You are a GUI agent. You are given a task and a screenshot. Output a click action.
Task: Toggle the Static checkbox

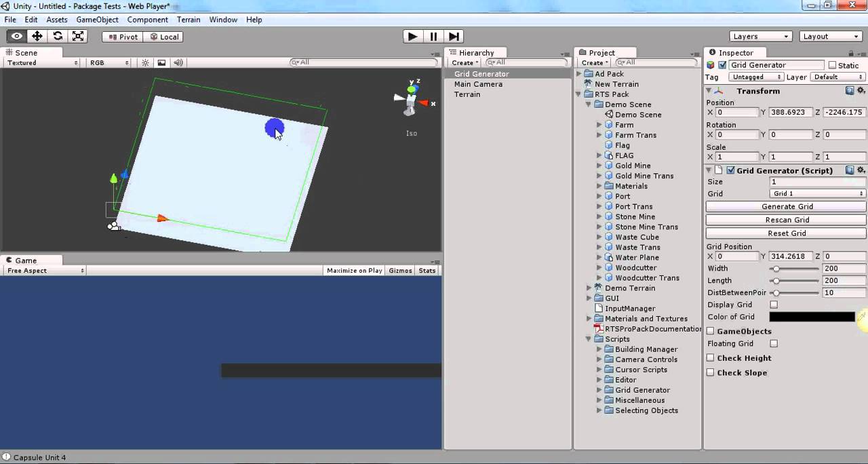point(832,65)
